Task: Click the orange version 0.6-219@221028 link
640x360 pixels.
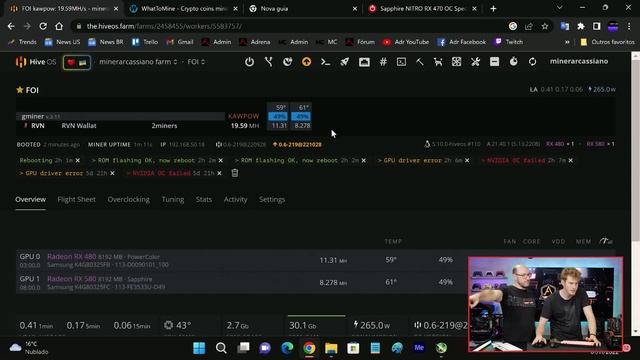Action: 297,144
